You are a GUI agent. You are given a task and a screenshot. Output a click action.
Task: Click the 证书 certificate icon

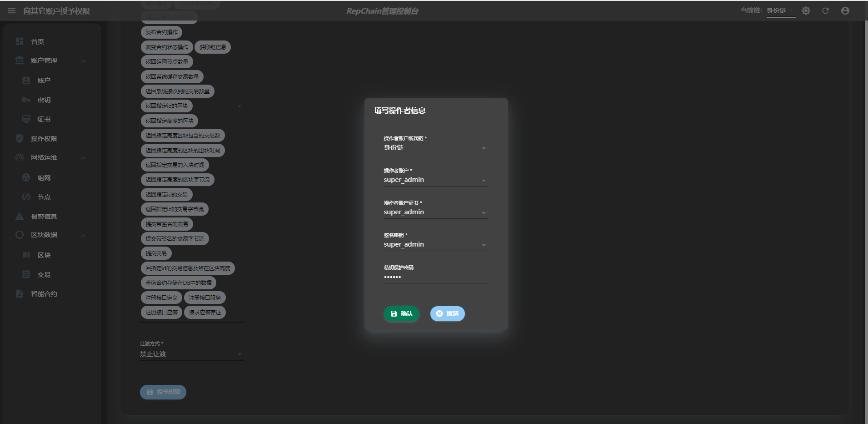[26, 119]
